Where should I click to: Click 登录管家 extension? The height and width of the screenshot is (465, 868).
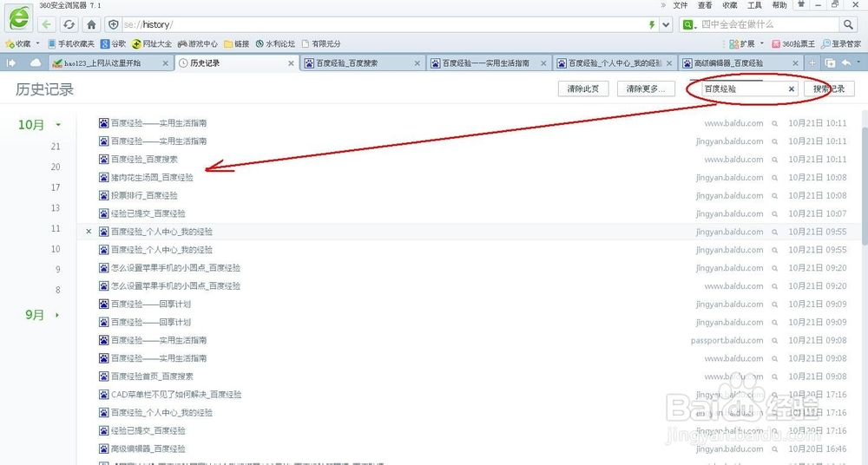click(x=841, y=43)
